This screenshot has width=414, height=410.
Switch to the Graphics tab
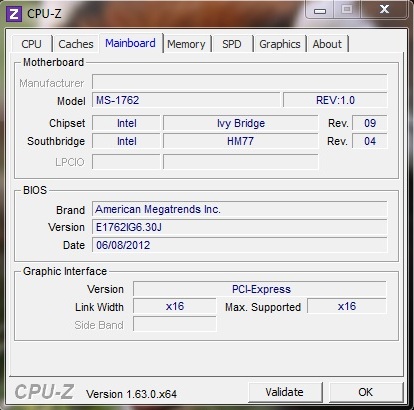280,44
